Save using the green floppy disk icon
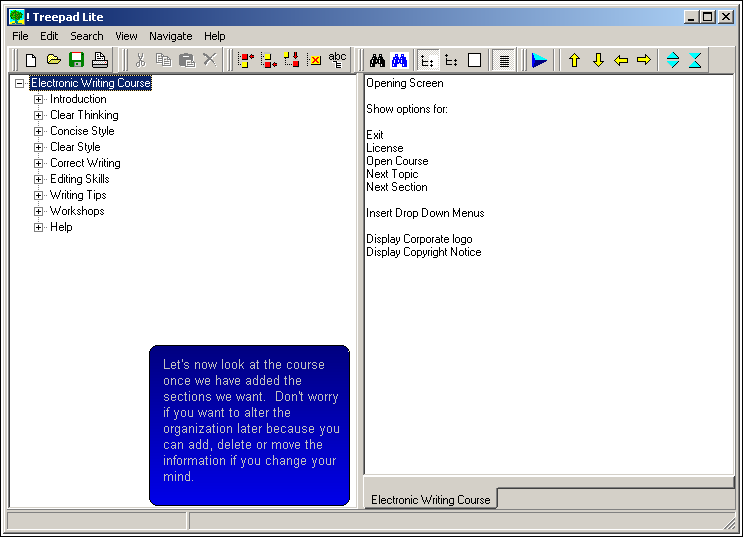Screen dimensions: 743x537 [x=76, y=60]
